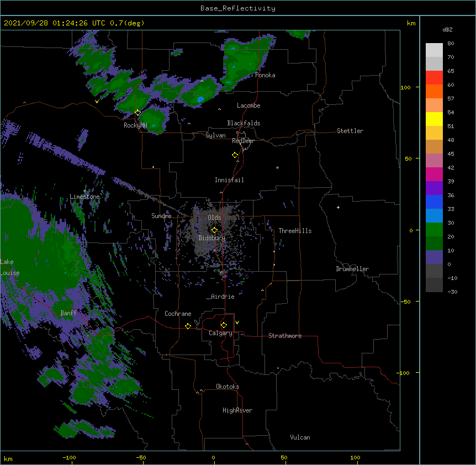Click the white 80 dBZ legend swatch
This screenshot has height=465, width=476.
tap(434, 50)
